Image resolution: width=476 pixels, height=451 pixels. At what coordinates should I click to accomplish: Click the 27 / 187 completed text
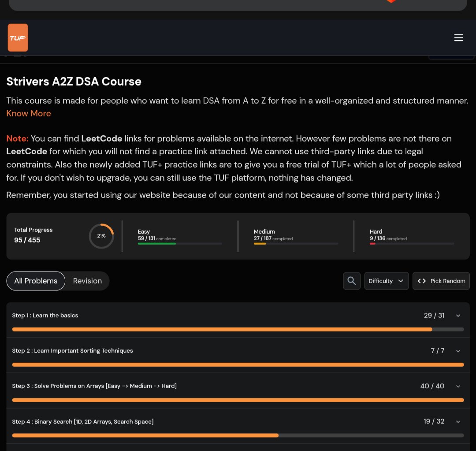tap(273, 239)
